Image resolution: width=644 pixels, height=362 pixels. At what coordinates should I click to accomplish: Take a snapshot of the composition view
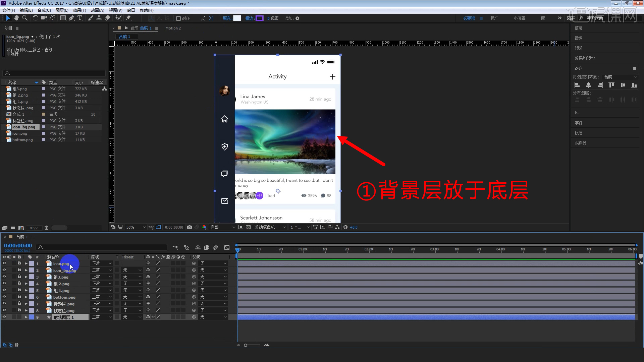190,227
